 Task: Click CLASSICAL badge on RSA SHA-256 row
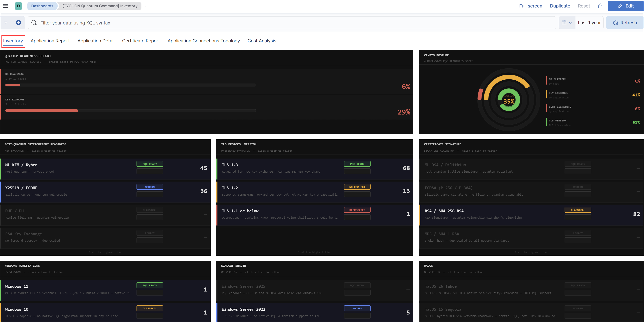point(578,210)
